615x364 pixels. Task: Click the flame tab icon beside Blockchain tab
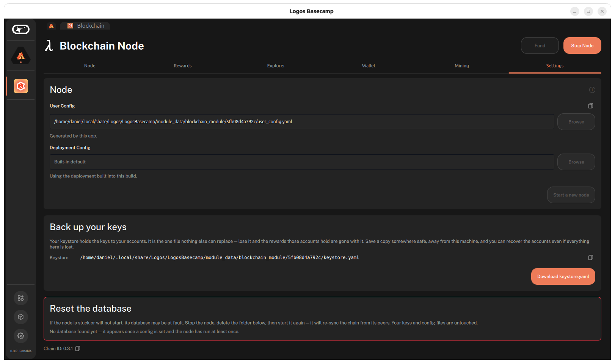pos(51,26)
